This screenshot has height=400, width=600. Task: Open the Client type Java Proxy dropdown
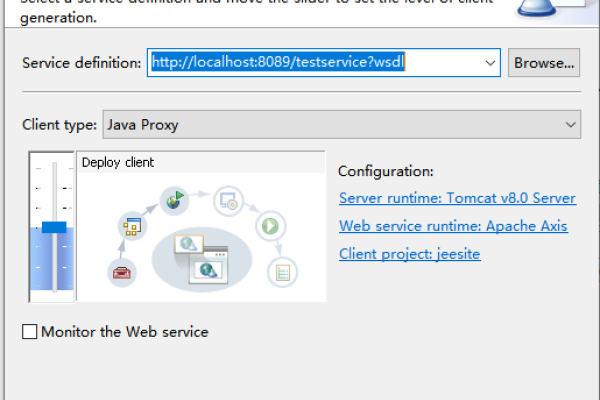tap(342, 125)
